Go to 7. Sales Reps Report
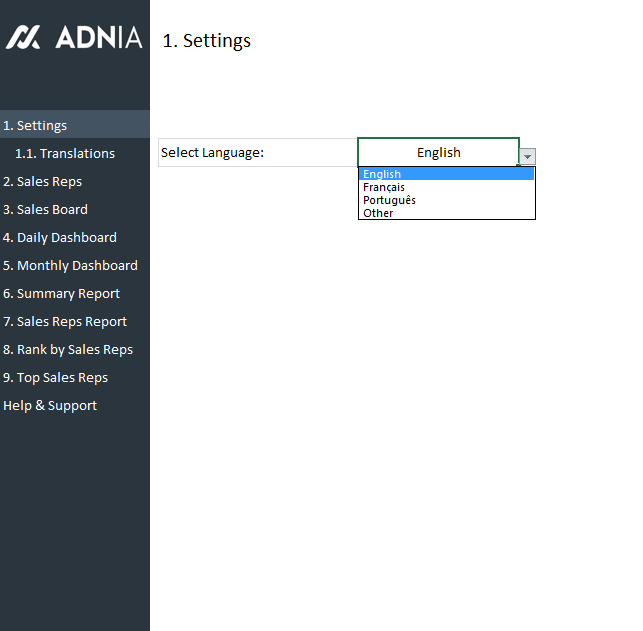 coord(65,321)
